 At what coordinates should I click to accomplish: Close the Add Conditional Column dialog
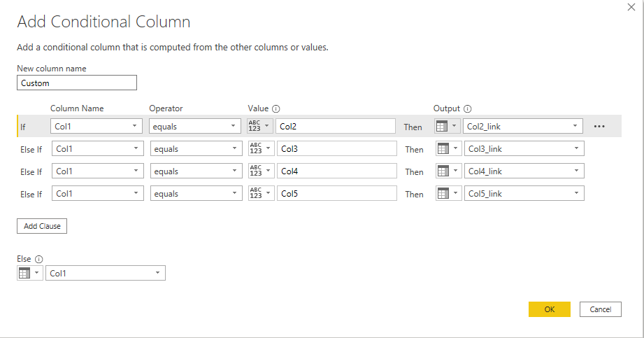click(631, 7)
